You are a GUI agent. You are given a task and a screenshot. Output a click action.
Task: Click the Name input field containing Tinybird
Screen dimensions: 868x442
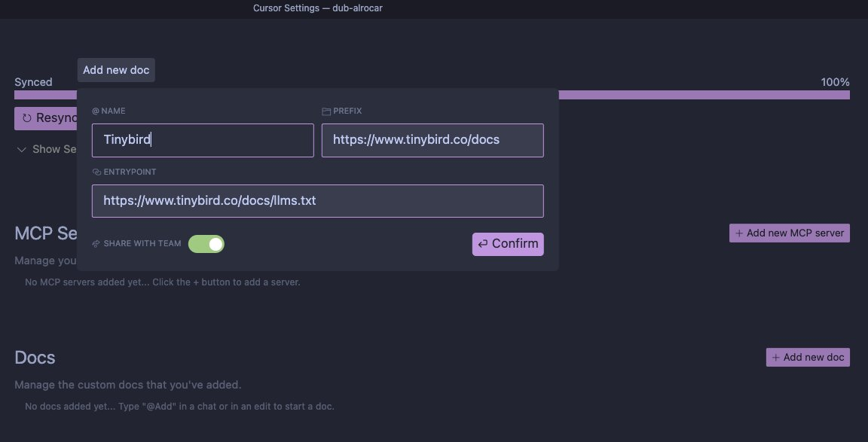coord(203,140)
